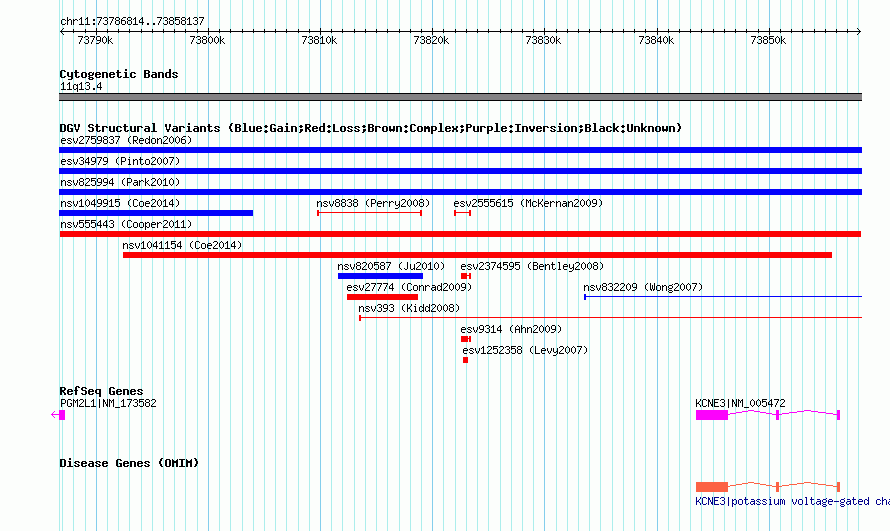
Task: Click the 73850k ruler mark
Action: pos(768,40)
